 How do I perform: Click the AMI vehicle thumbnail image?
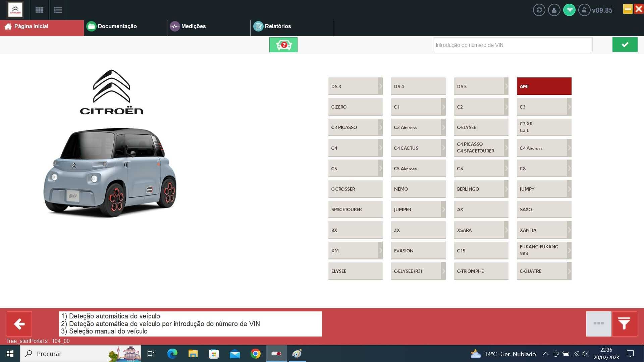(110, 172)
